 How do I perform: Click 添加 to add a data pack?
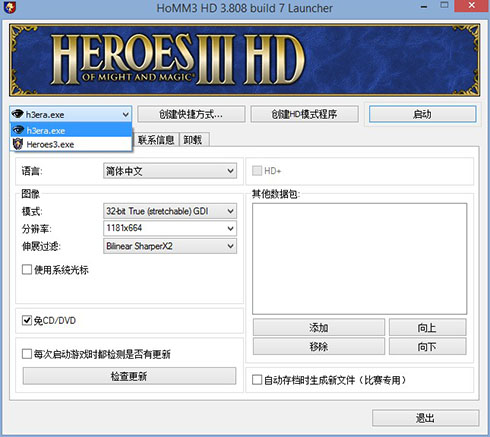[x=319, y=327]
